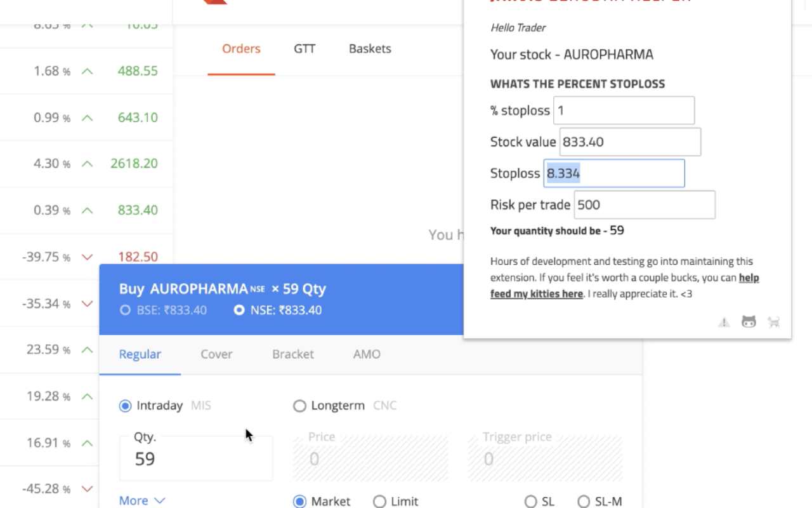Click the Stoploss field showing 8.334
Screen dimensions: 812x508
coord(614,173)
